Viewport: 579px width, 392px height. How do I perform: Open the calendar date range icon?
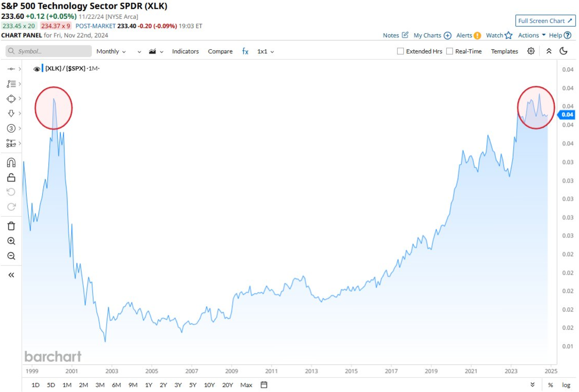[x=264, y=385]
